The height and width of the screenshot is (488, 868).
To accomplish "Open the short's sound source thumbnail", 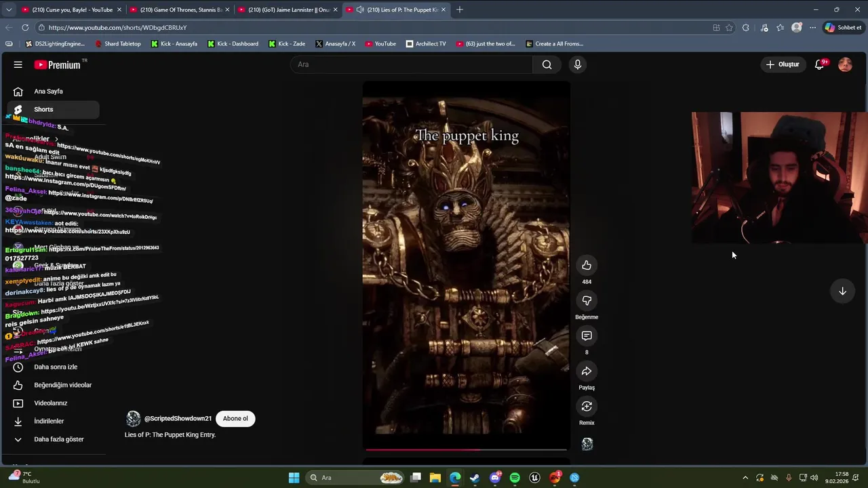I will click(587, 444).
